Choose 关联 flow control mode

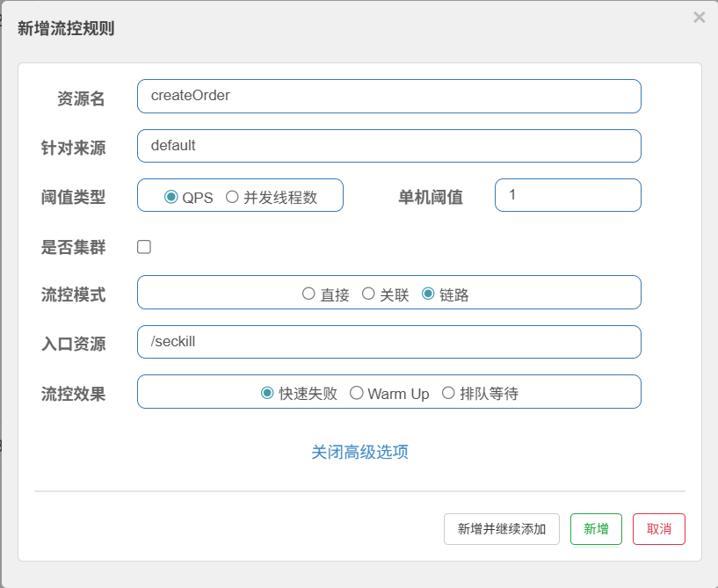[369, 294]
